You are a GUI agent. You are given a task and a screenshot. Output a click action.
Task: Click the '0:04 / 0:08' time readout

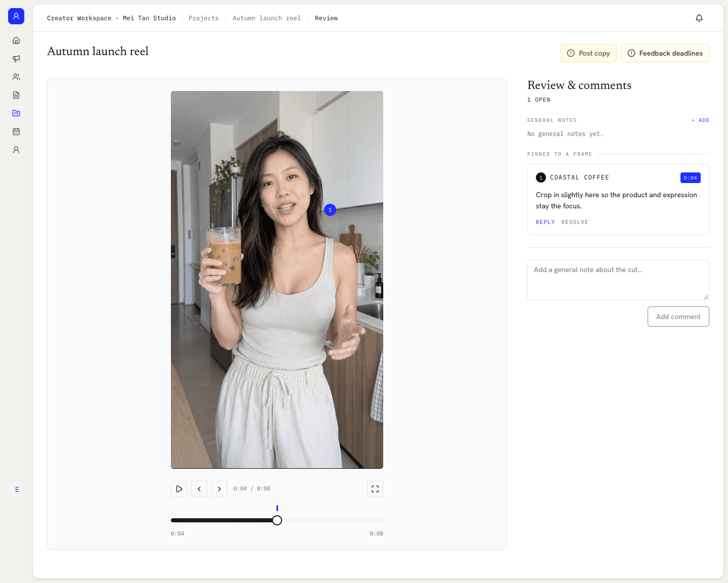(252, 489)
